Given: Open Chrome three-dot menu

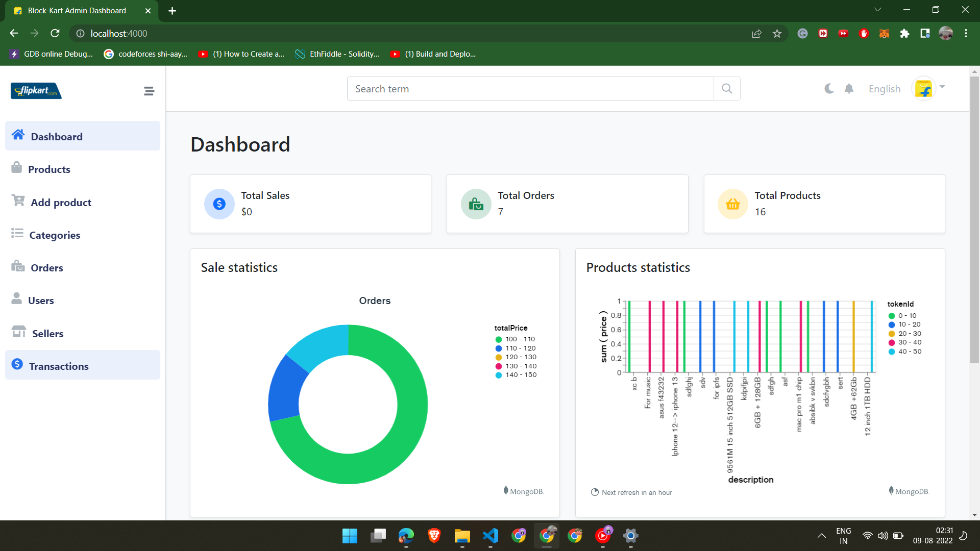Looking at the screenshot, I should tap(966, 33).
